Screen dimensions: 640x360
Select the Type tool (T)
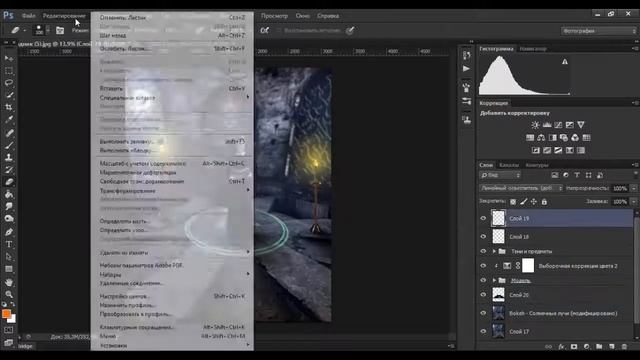click(x=9, y=244)
